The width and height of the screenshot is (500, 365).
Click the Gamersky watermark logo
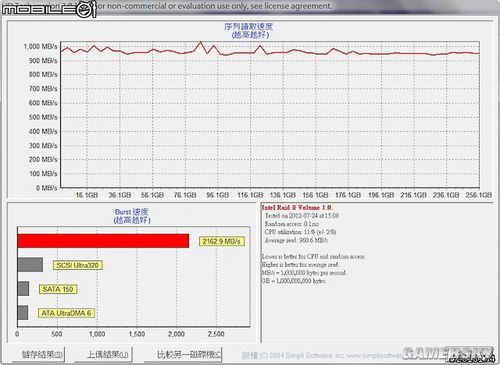[x=448, y=354]
